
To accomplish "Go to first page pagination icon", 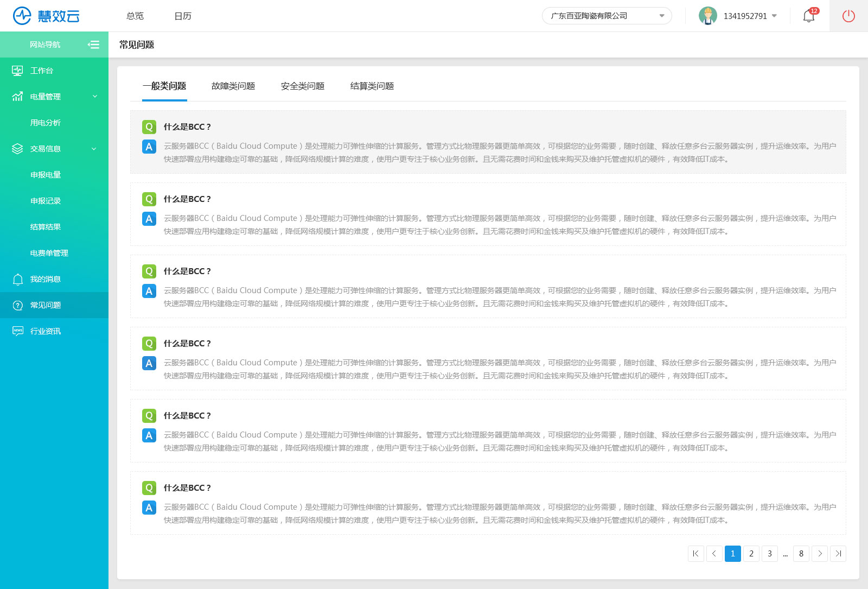I will (696, 554).
